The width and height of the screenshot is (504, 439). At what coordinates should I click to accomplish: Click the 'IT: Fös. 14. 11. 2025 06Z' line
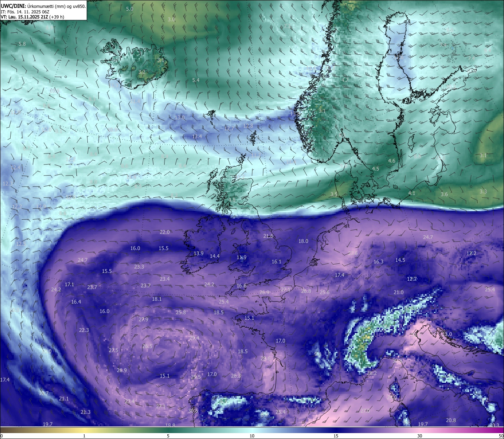tap(25, 11)
